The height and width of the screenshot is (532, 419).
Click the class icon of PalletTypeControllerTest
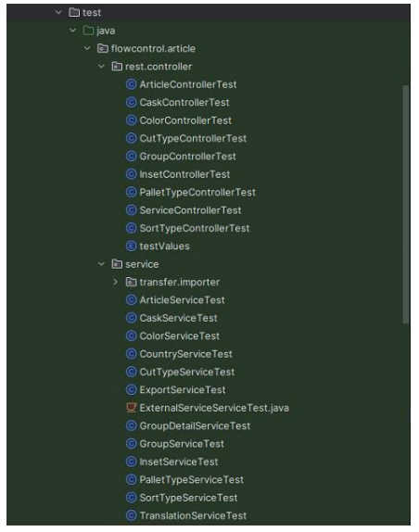pyautogui.click(x=132, y=192)
